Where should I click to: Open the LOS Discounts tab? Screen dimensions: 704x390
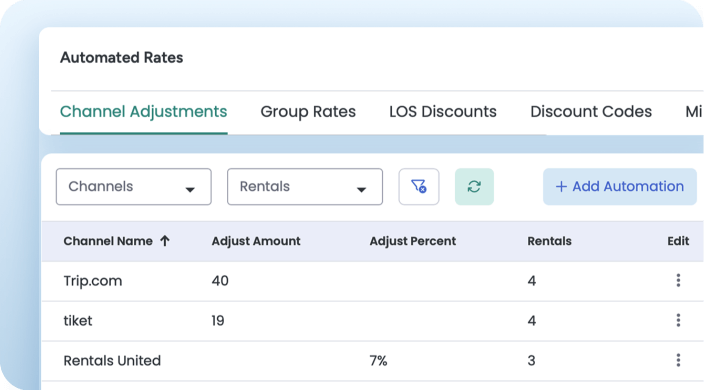443,112
